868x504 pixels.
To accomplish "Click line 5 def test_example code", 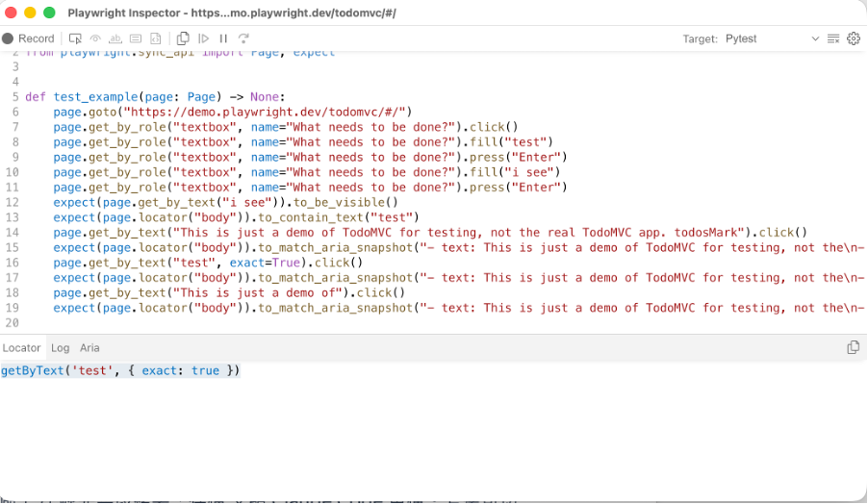I will (x=155, y=97).
